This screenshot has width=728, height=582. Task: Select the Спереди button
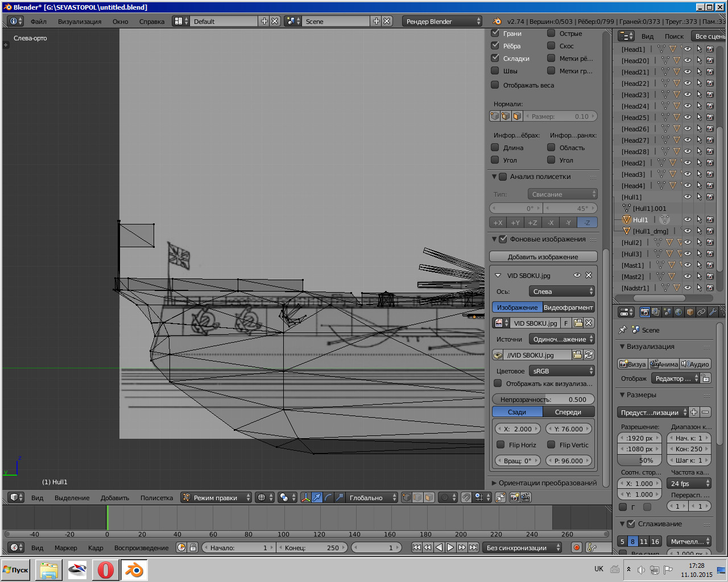click(x=568, y=412)
